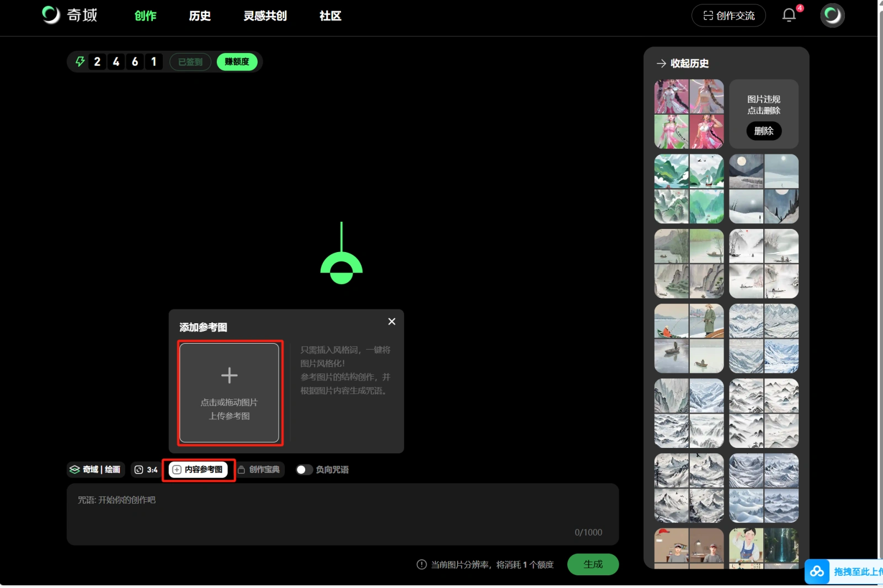This screenshot has width=883, height=588.
Task: Open the 奇域 | 绘画 model selector
Action: click(95, 470)
